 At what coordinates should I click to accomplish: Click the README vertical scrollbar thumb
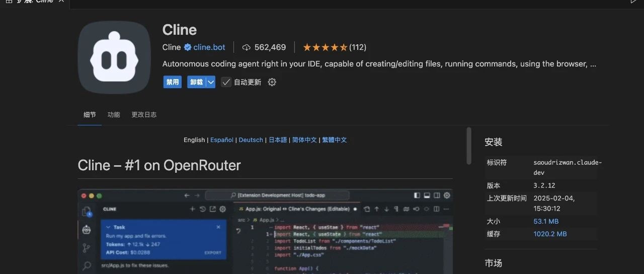[x=469, y=146]
